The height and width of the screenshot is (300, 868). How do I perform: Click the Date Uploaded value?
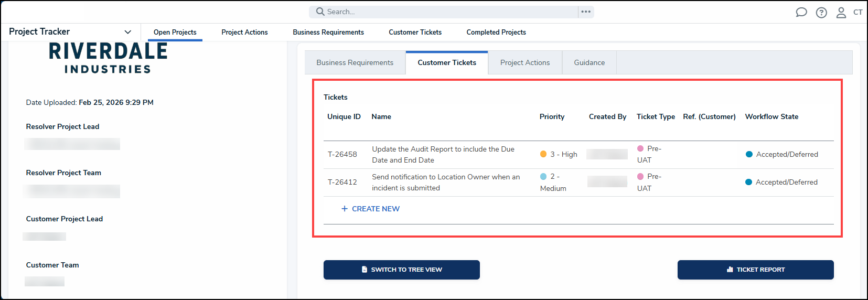(116, 102)
